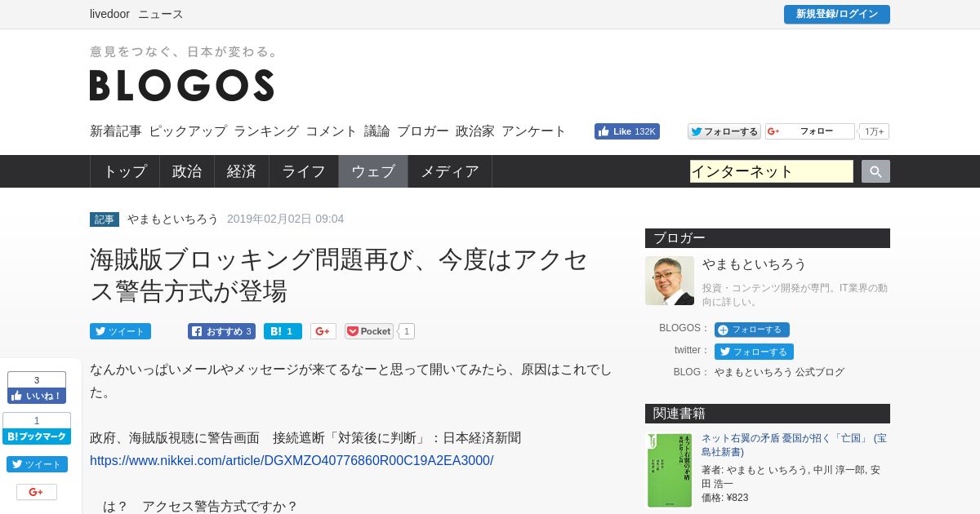
Task: Go to コメント menu
Action: coord(332,131)
